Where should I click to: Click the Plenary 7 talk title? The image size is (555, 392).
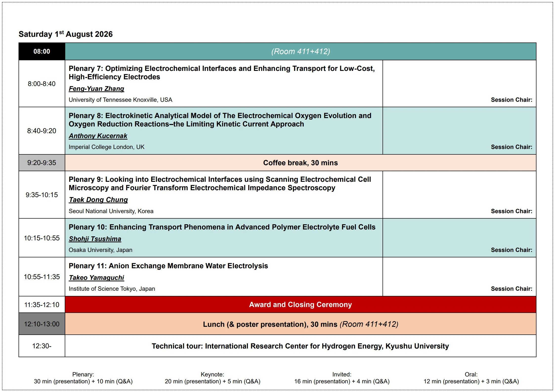(222, 73)
